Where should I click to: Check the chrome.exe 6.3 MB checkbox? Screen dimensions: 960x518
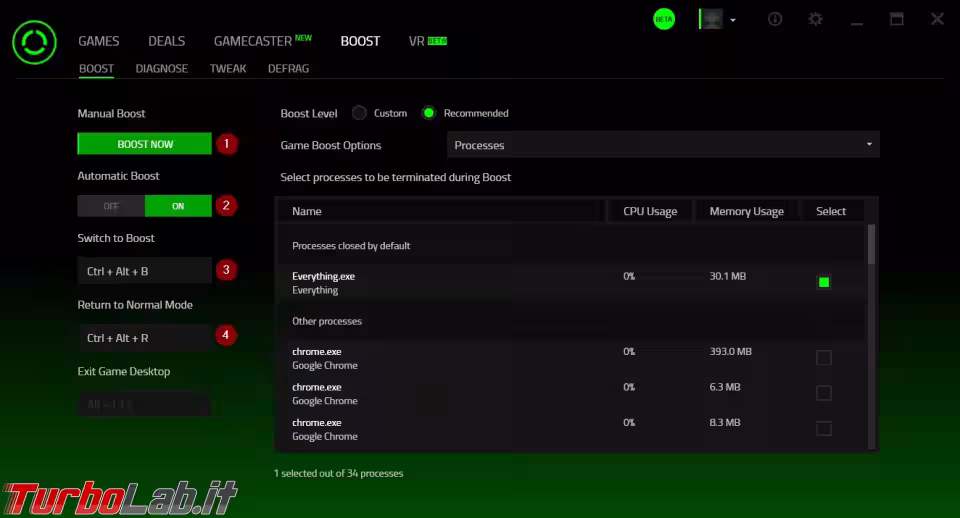pos(824,393)
